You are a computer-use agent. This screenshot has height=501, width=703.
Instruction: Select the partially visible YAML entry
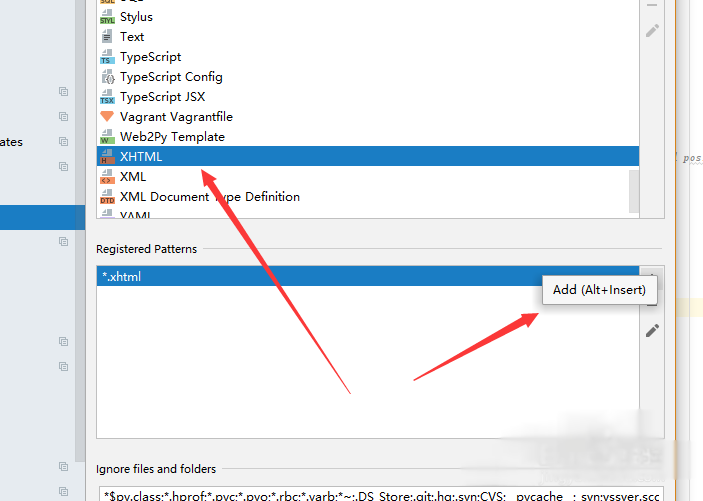click(x=135, y=214)
